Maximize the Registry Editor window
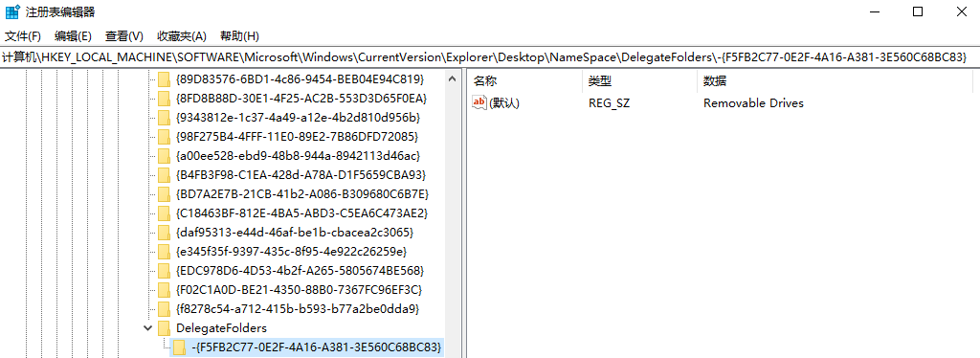The image size is (980, 358). [x=918, y=11]
